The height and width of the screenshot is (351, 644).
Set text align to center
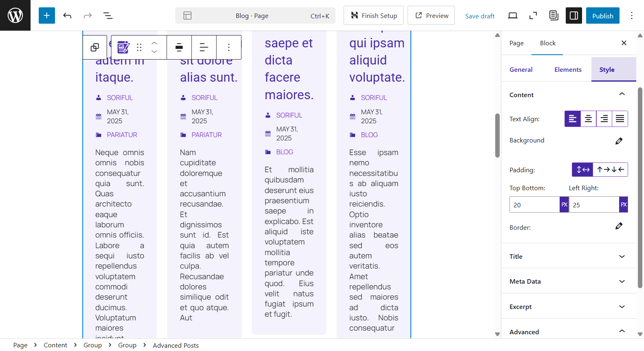[588, 119]
